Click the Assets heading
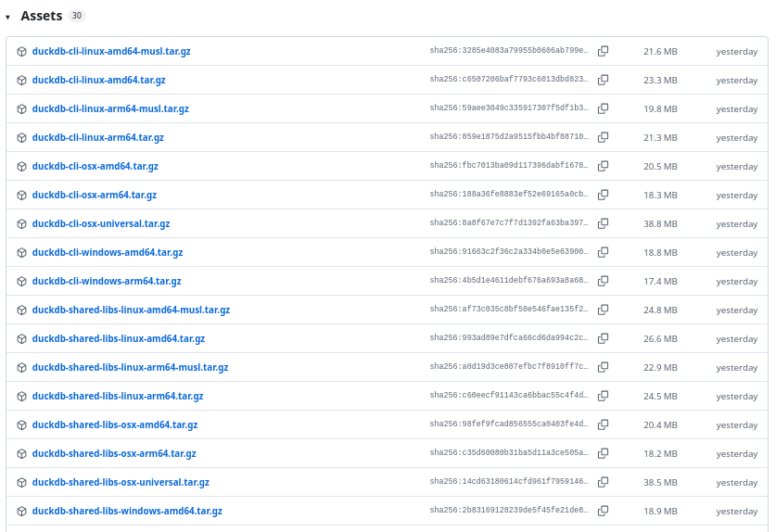 click(42, 16)
